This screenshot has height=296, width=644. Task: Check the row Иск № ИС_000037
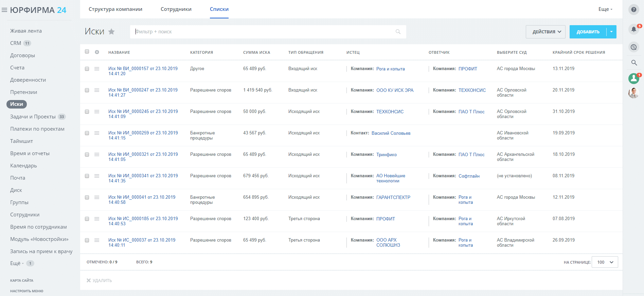[x=87, y=240]
